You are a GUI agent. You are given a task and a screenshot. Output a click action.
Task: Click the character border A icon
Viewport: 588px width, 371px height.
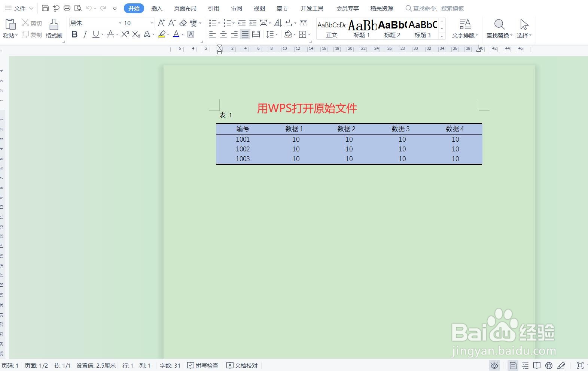[x=191, y=34]
